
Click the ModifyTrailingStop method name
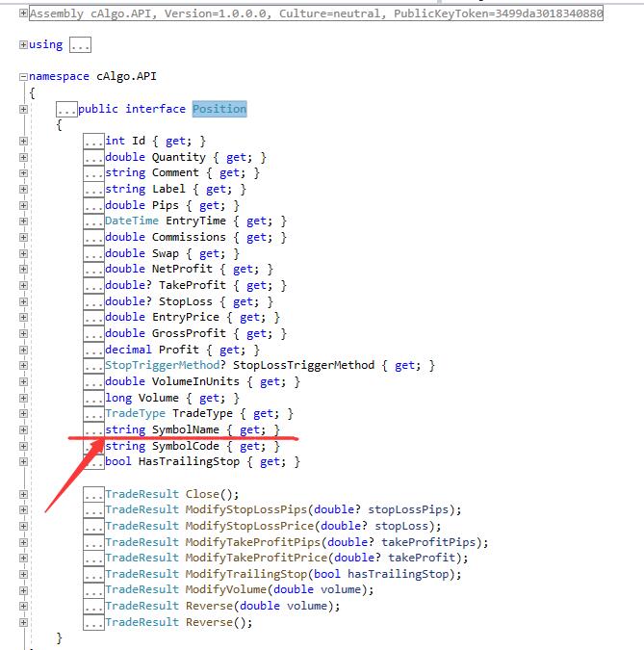tap(246, 574)
